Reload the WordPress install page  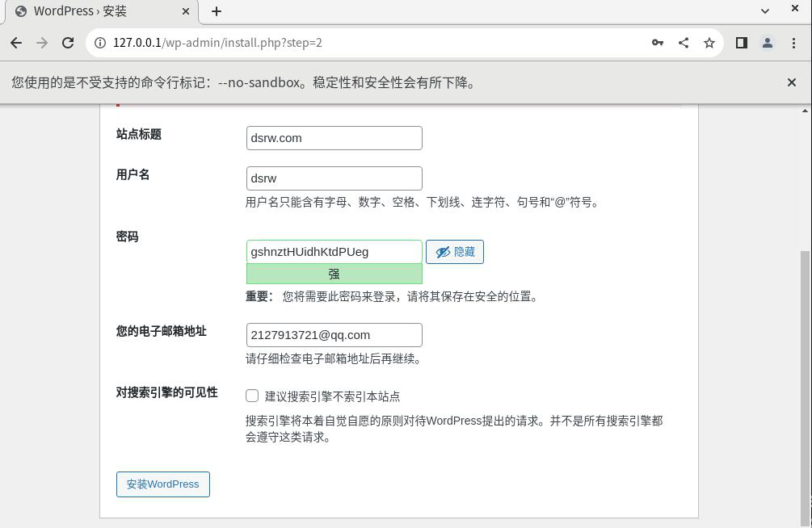[x=68, y=43]
